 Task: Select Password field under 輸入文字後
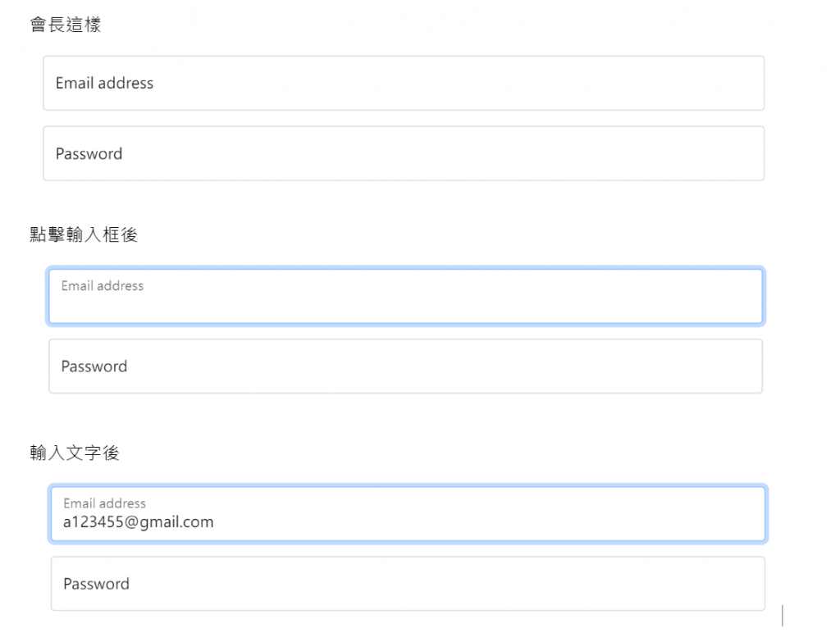(x=408, y=584)
